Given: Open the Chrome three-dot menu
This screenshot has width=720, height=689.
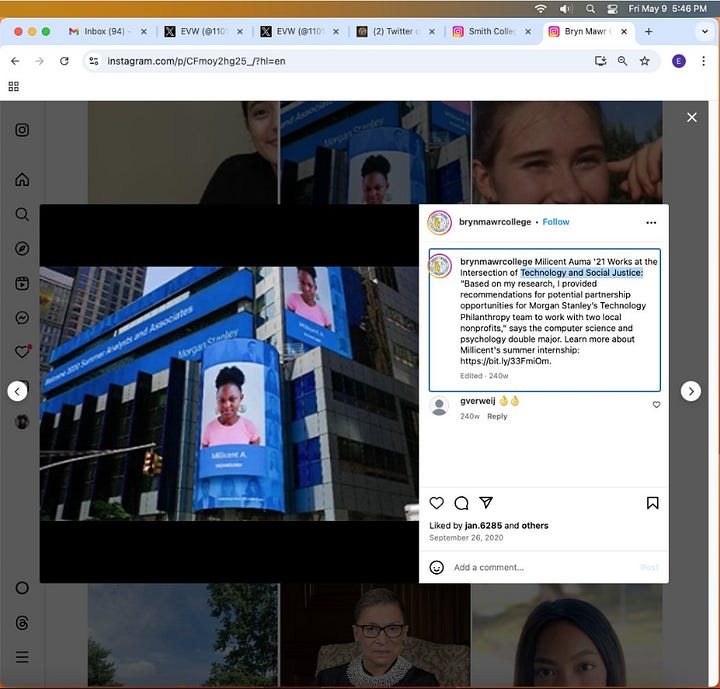Looking at the screenshot, I should pyautogui.click(x=703, y=61).
